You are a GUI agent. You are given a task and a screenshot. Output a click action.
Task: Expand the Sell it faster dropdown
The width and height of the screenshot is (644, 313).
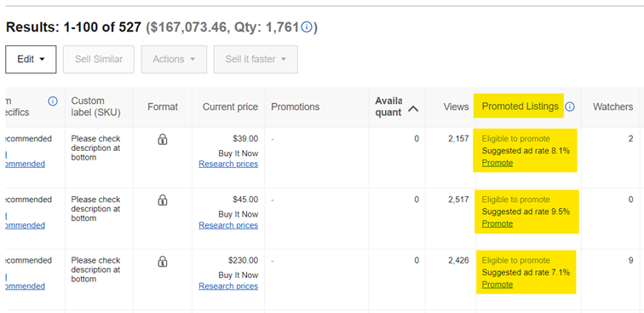tap(256, 59)
